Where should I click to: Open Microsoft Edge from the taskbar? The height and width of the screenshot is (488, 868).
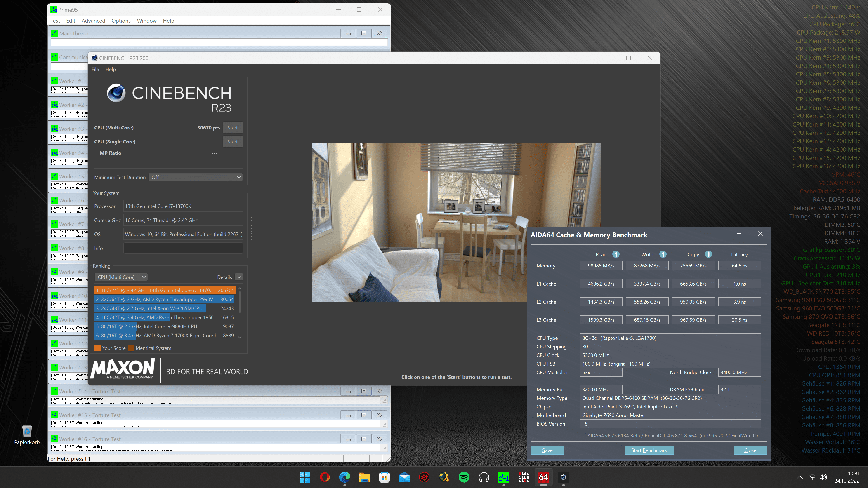click(344, 477)
